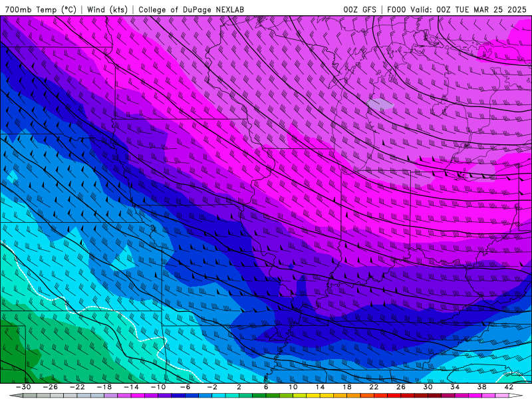This screenshot has width=532, height=399.
Task: Click the 26 value on the color scale
Action: [x=401, y=387]
